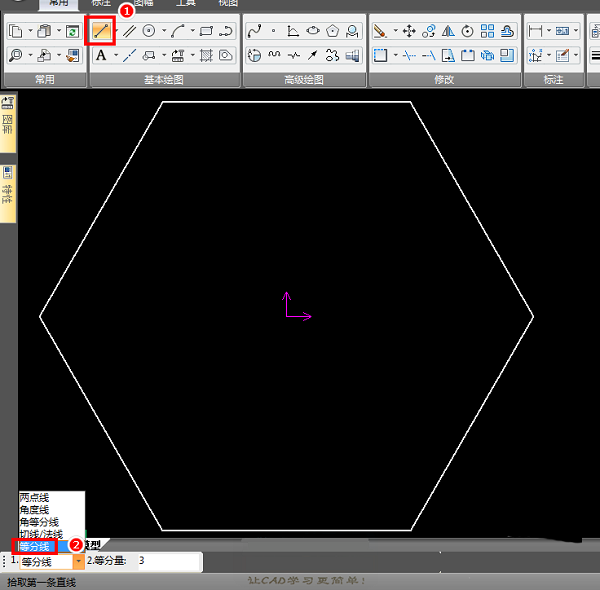
Task: Choose 两点线 from the dropdown list
Action: (x=36, y=497)
